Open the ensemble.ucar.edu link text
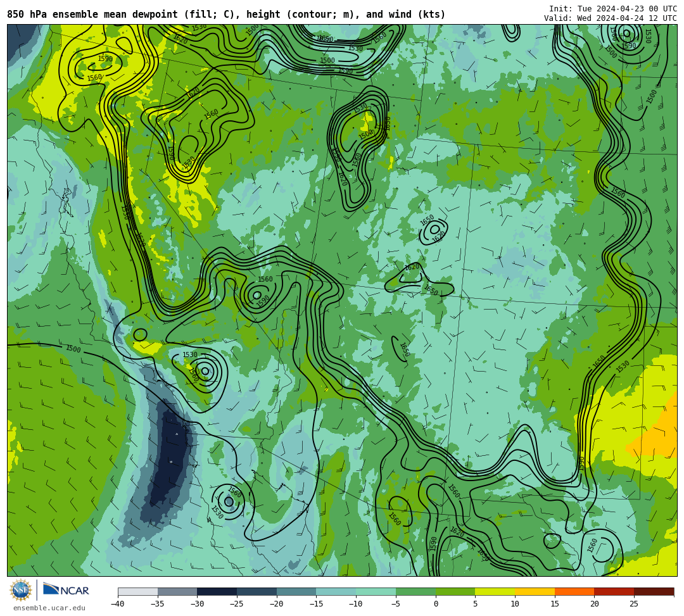 click(49, 608)
